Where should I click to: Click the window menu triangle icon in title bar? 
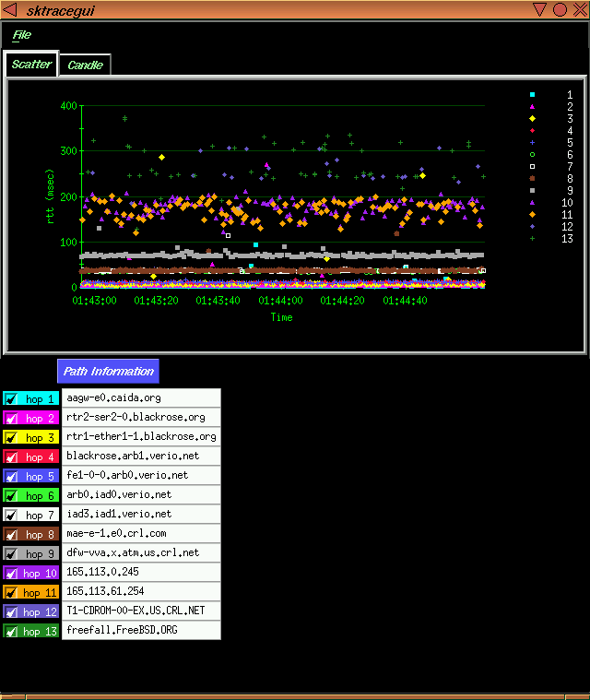[10, 10]
